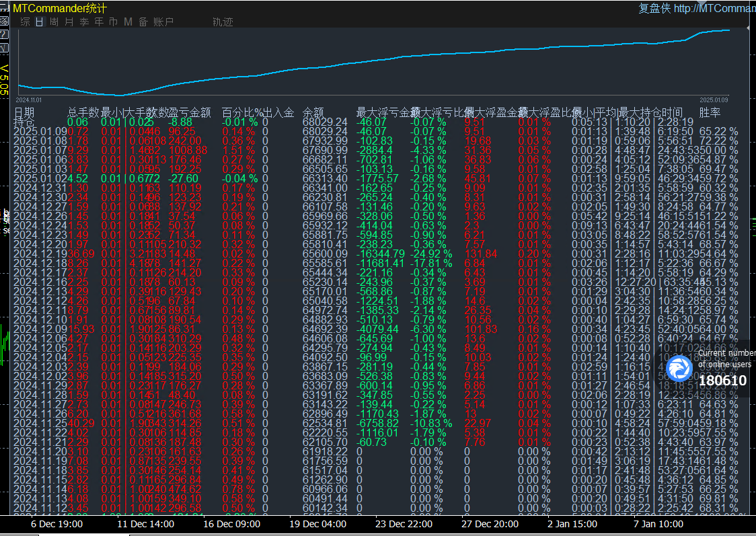
Task: Click the 胜率 column header
Action: [x=710, y=112]
